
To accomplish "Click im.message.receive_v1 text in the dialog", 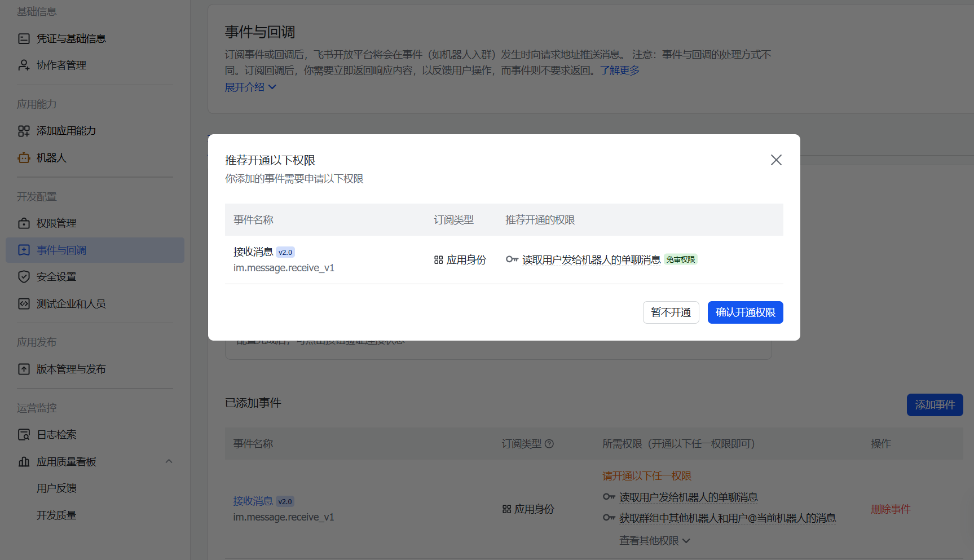I will 284,268.
